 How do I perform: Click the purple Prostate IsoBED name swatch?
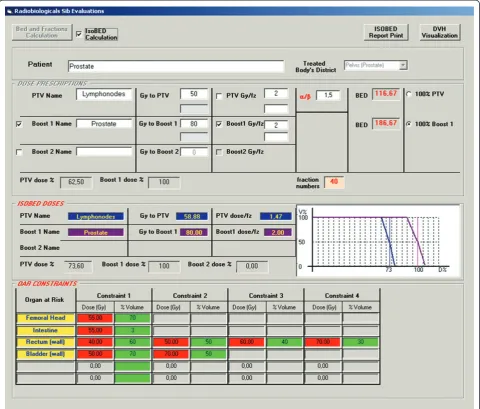click(96, 232)
